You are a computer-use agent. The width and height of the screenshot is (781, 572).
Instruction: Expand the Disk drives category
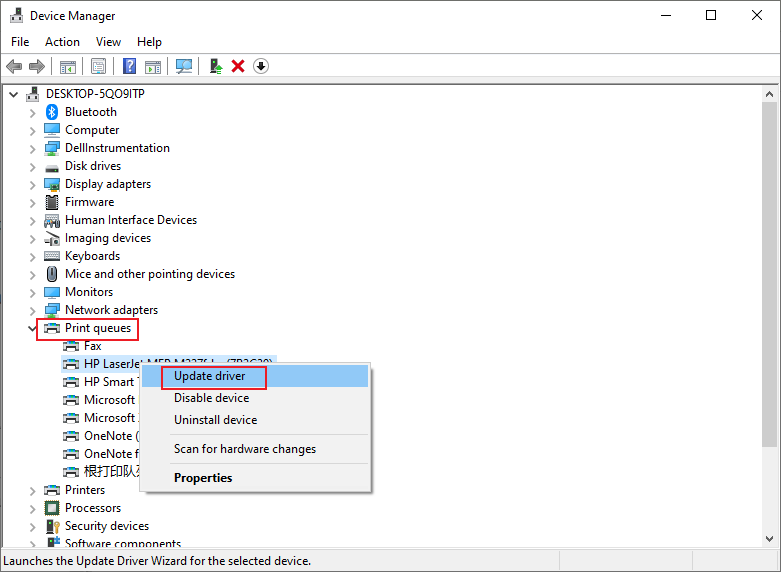pyautogui.click(x=33, y=167)
